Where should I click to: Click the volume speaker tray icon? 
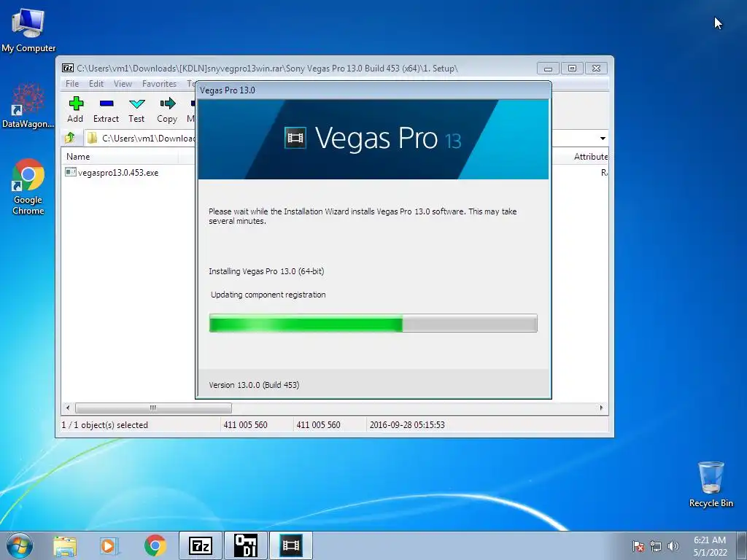point(673,546)
